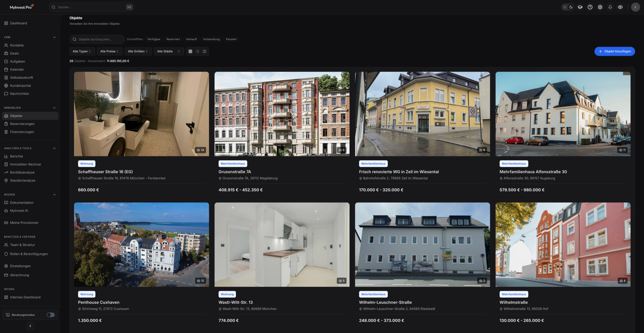
Task: Toggle the privacy eye icon in the header
Action: pos(620,7)
